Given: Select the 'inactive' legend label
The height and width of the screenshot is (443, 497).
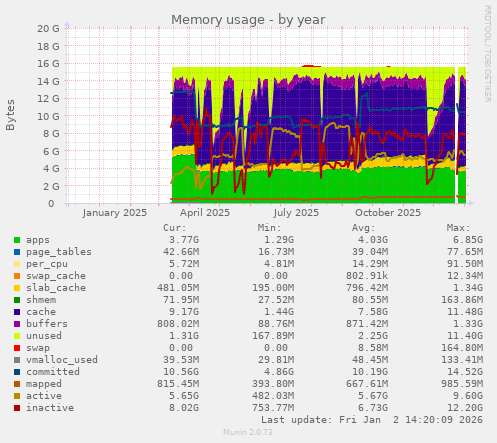Looking at the screenshot, I should click(x=50, y=408).
